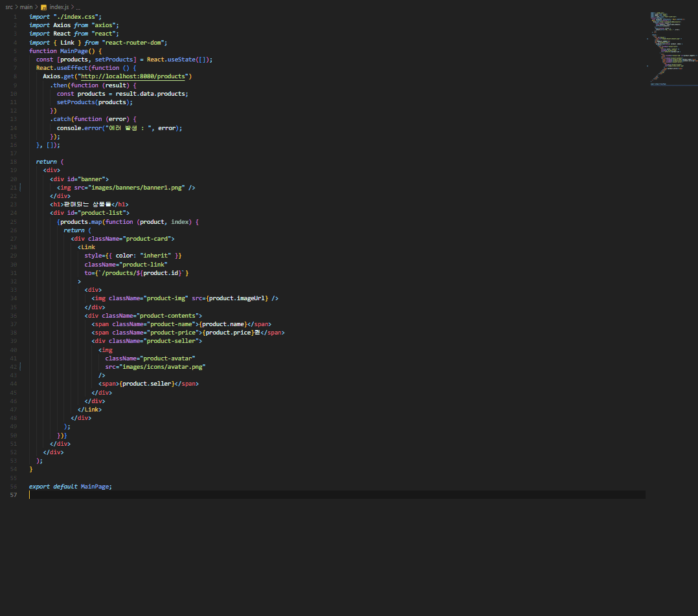698x616 pixels.
Task: Click MainPage in the function declaration
Action: pyautogui.click(x=74, y=51)
